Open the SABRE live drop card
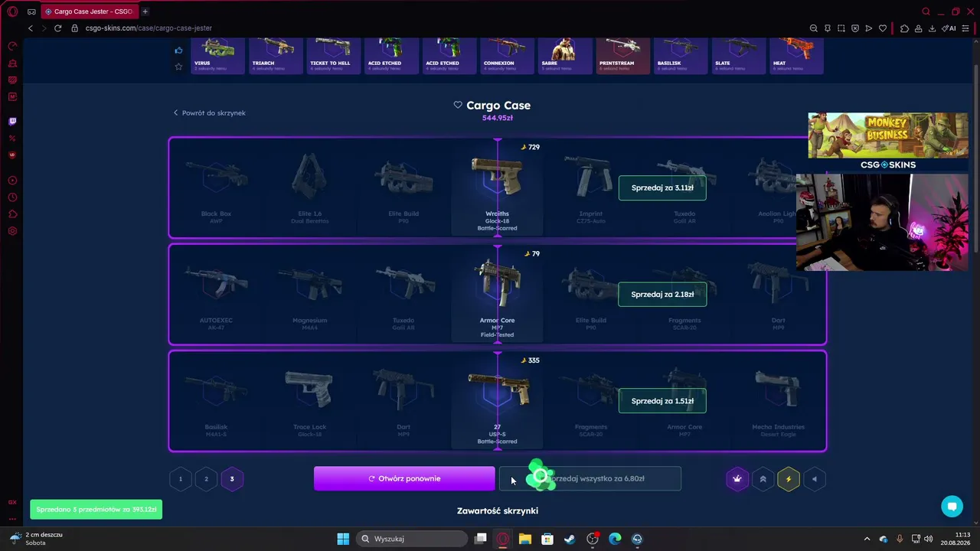Screen dimensions: 980x551 click(565, 55)
